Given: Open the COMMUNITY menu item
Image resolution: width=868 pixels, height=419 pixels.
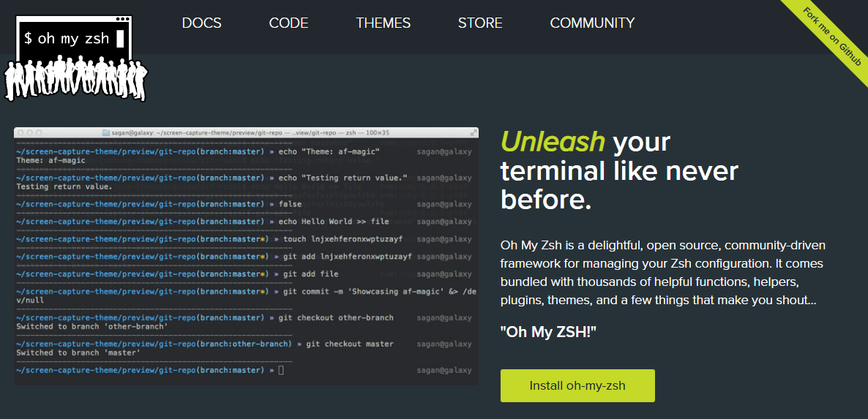Looking at the screenshot, I should tap(592, 23).
